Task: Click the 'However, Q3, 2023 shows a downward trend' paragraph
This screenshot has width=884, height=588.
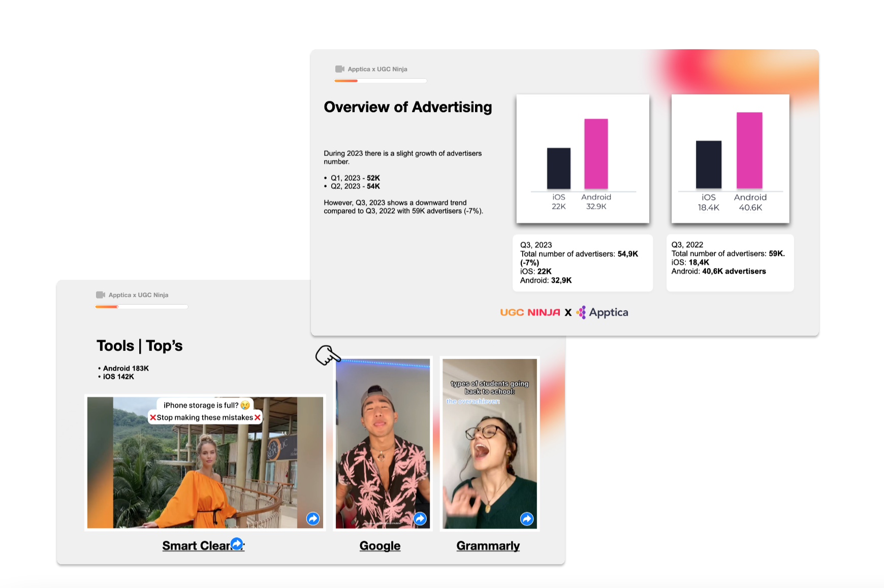Action: [403, 207]
